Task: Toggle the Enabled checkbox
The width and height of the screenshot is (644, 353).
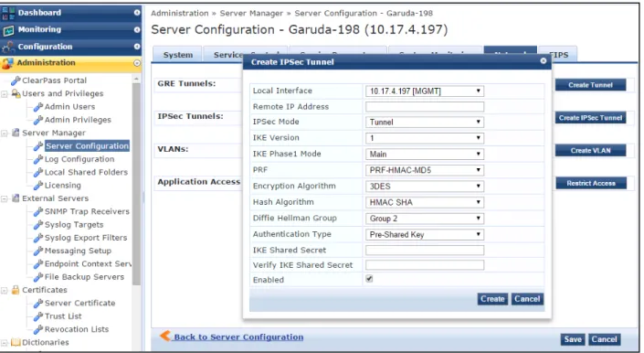Action: [369, 279]
